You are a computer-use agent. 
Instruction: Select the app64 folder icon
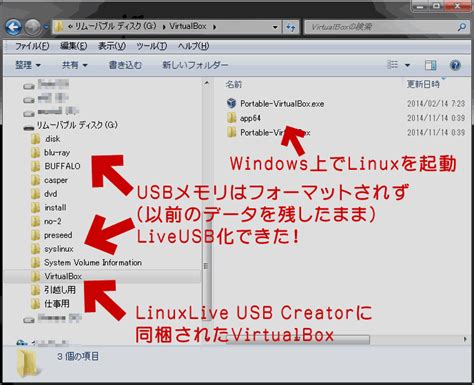click(x=231, y=118)
